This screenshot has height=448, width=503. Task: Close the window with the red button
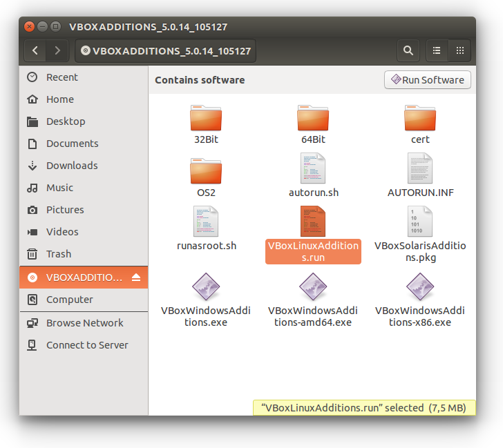[29, 27]
